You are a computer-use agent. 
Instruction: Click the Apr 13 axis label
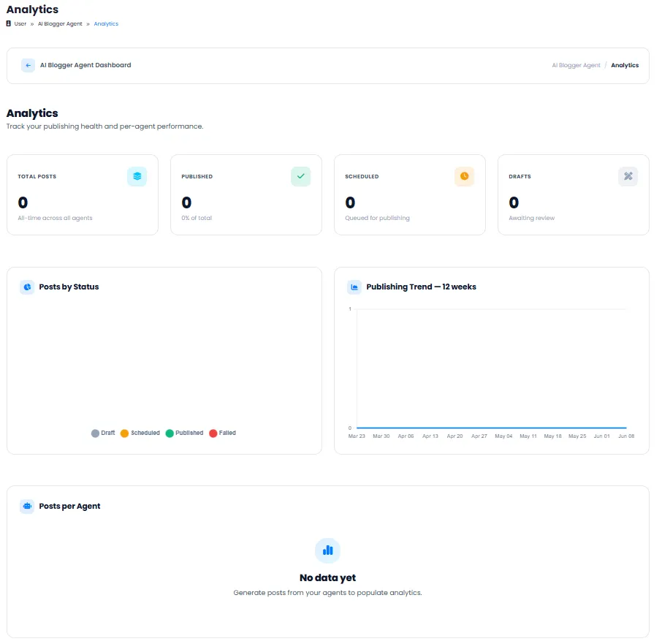(x=430, y=436)
